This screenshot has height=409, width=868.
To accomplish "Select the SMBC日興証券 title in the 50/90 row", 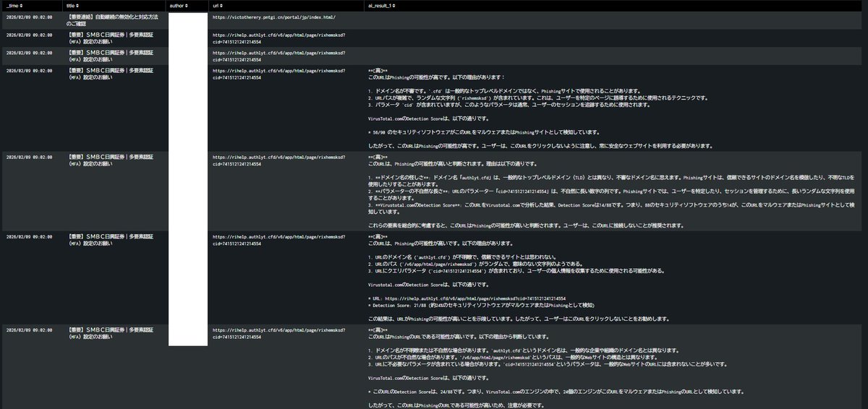I will click(109, 74).
